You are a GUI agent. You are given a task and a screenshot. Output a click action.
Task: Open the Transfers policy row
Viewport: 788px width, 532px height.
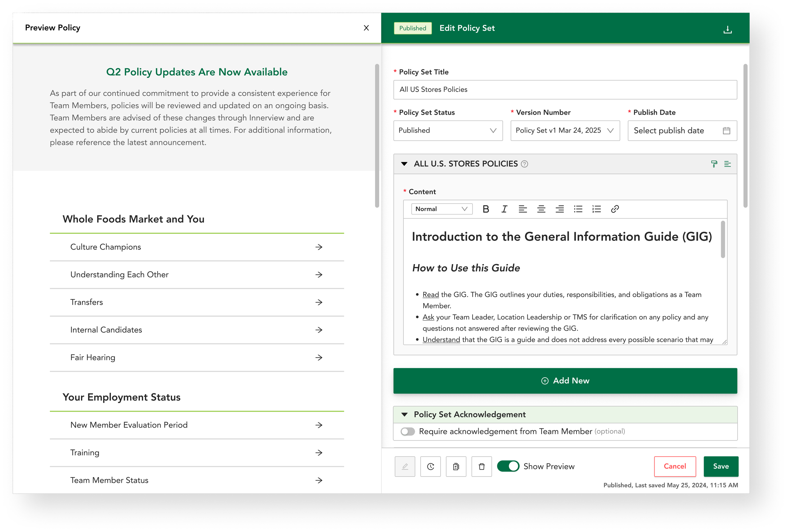click(197, 303)
